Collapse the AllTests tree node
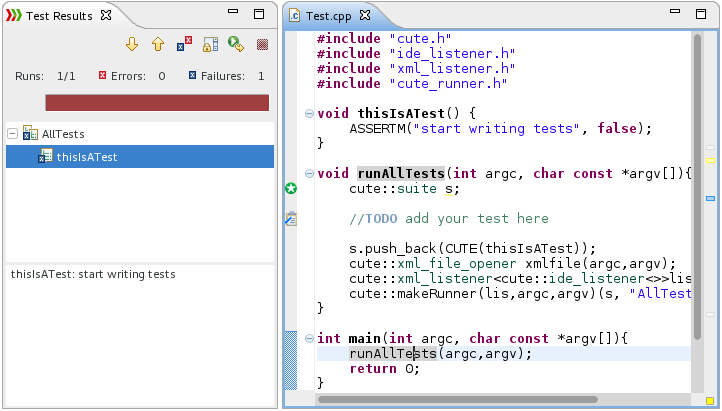Viewport: 722px width, 411px height. (x=13, y=133)
